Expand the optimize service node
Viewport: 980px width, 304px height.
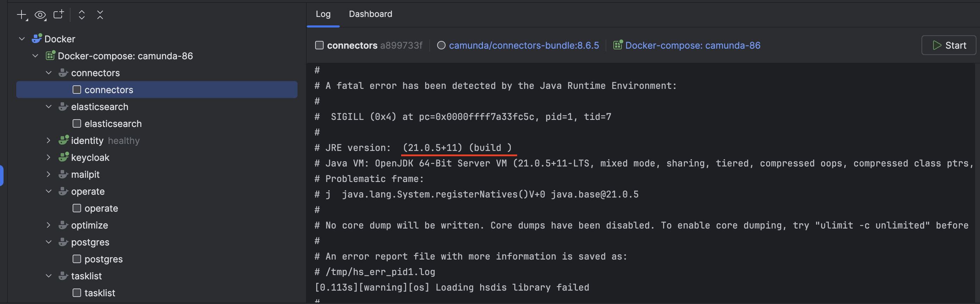tap(48, 225)
